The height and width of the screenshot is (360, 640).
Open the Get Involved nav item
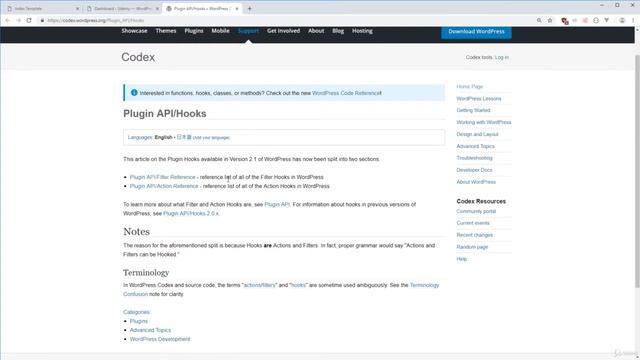click(x=283, y=31)
